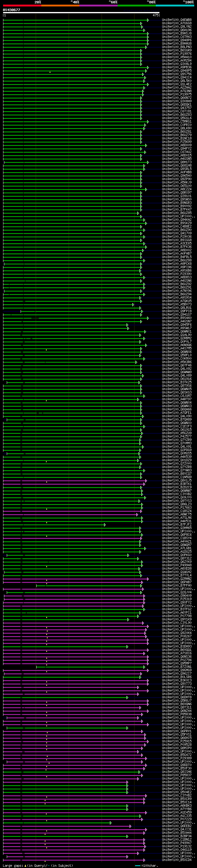Screen dimensions: 197x868
Task: Select label UniRef100_P19976
Action: (177, 54)
